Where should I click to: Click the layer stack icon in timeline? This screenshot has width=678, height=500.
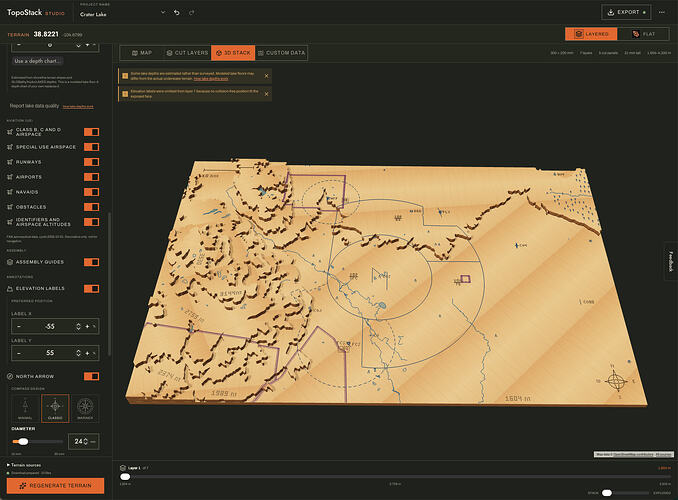[123, 468]
